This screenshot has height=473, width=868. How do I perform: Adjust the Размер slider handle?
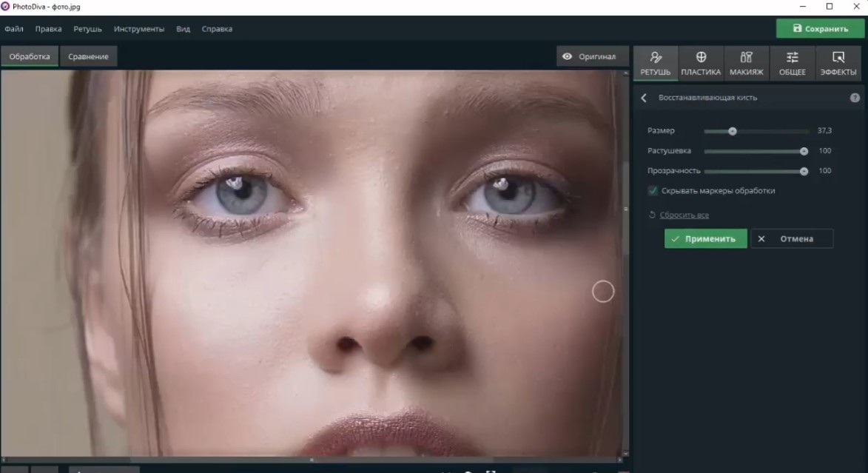point(733,131)
